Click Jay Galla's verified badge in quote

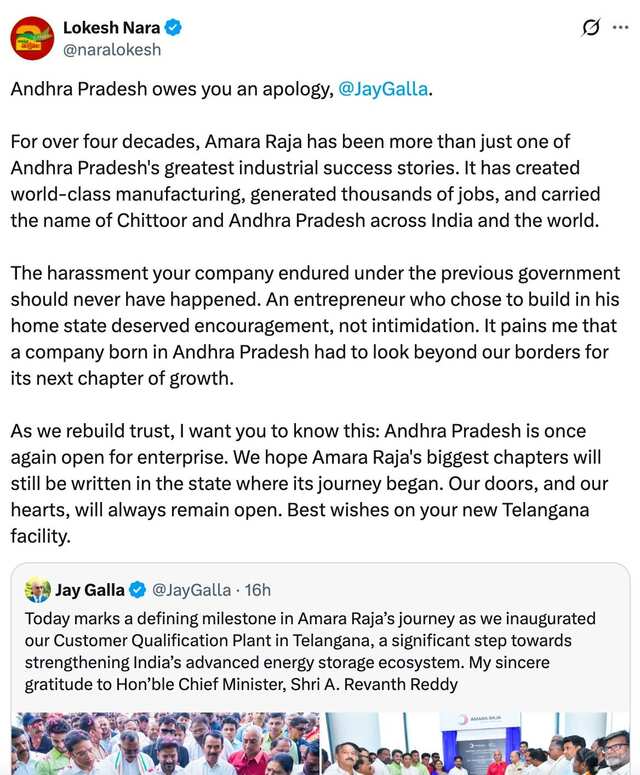point(137,590)
